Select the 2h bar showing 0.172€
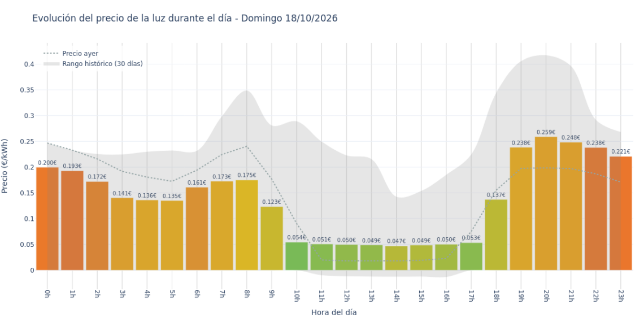The image size is (644, 322). [97, 226]
